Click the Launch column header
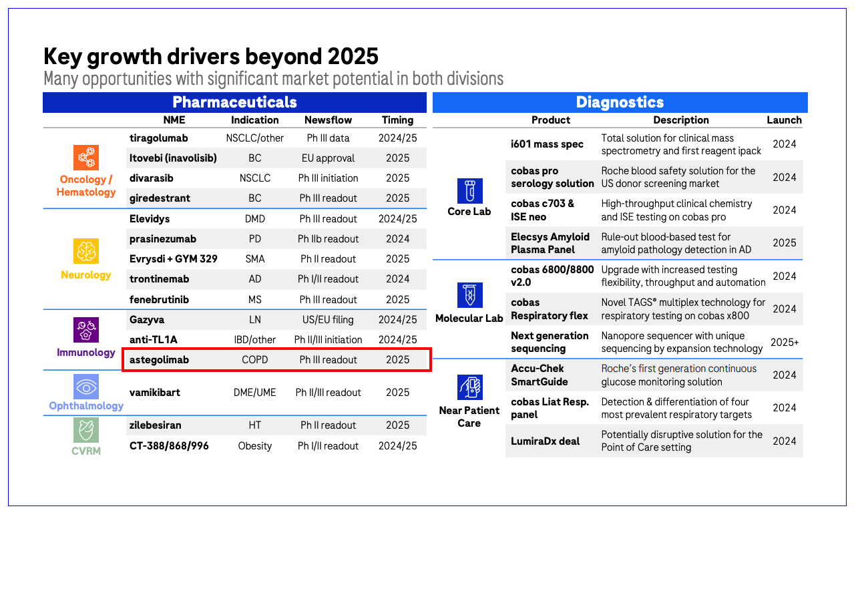Viewport: 868px width, 601px height. tap(784, 120)
